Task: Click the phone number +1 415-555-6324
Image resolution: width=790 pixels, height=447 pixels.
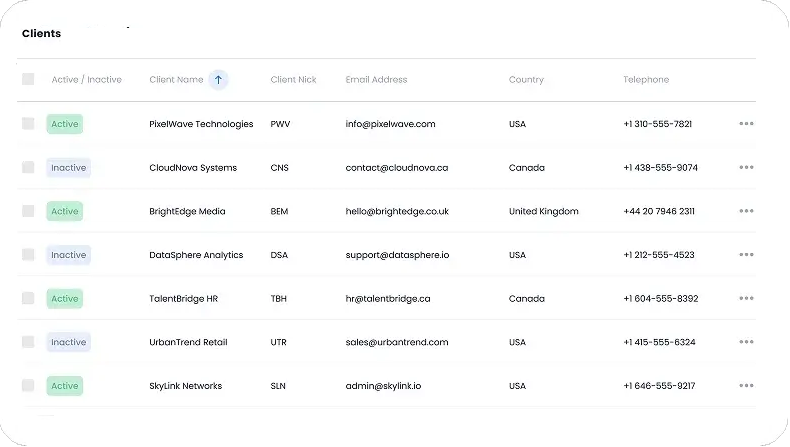Action: pos(660,342)
